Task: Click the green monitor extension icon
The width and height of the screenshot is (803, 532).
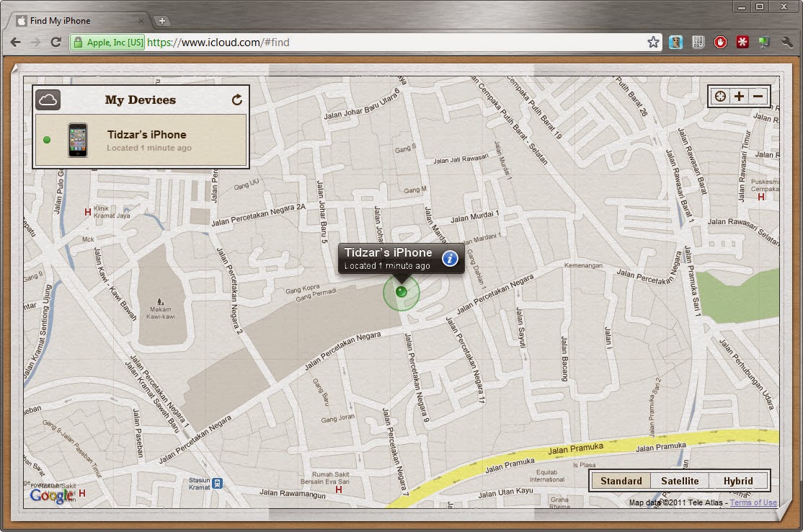Action: click(764, 42)
